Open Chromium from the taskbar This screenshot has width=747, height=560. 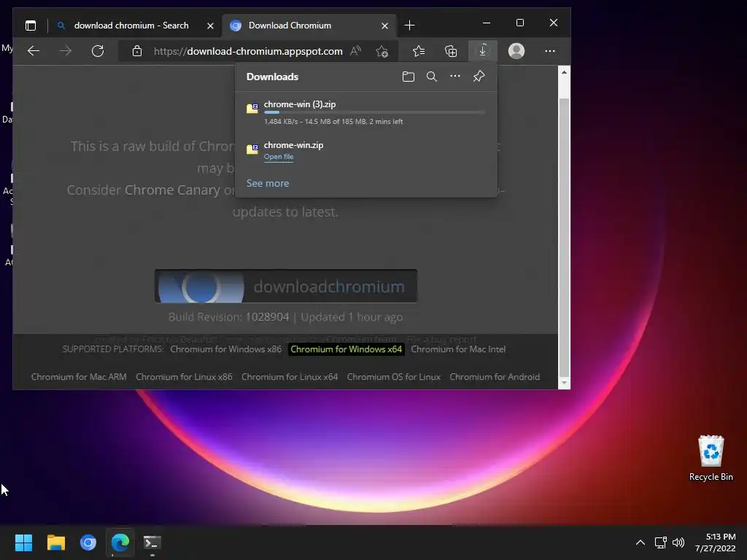point(88,542)
